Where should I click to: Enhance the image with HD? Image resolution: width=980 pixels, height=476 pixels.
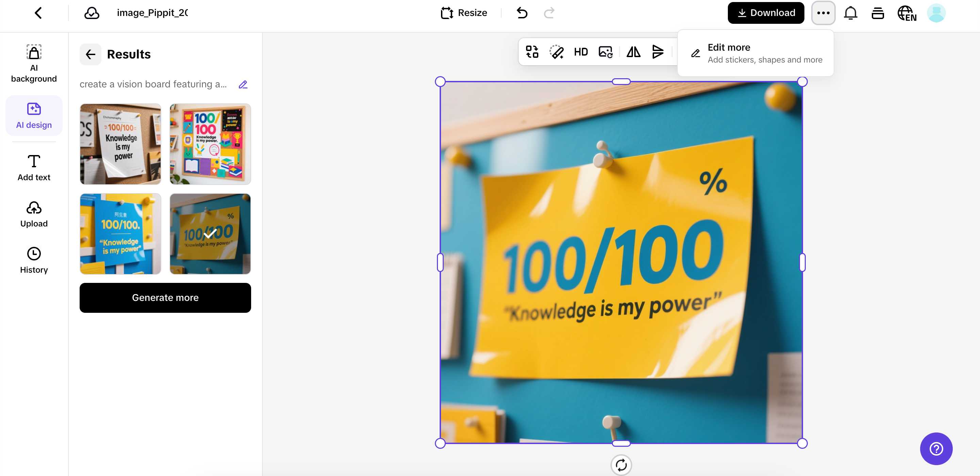click(581, 52)
